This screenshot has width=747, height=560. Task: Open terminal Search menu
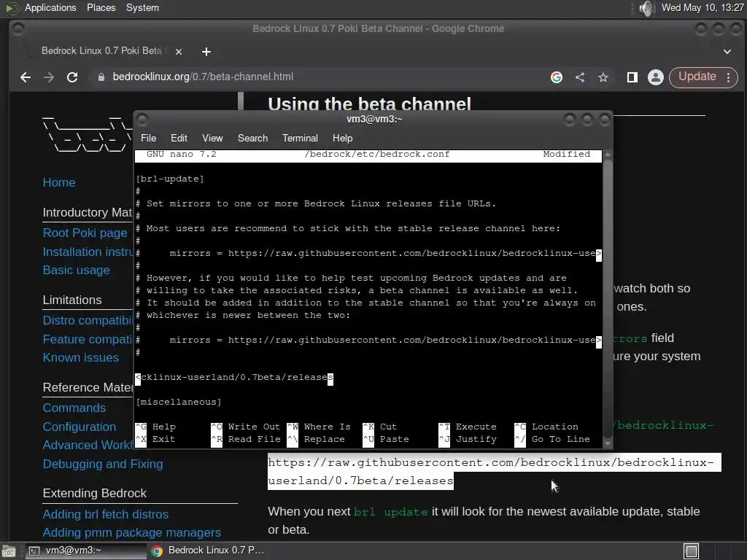252,138
